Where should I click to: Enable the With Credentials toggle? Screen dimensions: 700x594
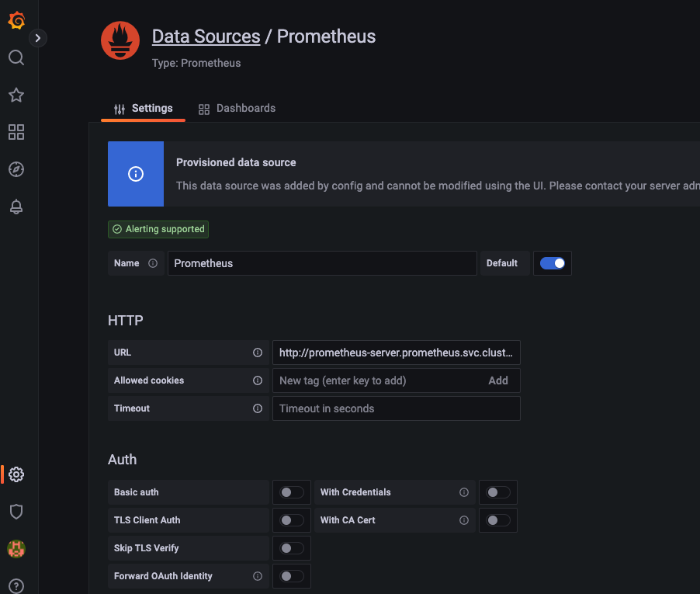(x=497, y=492)
